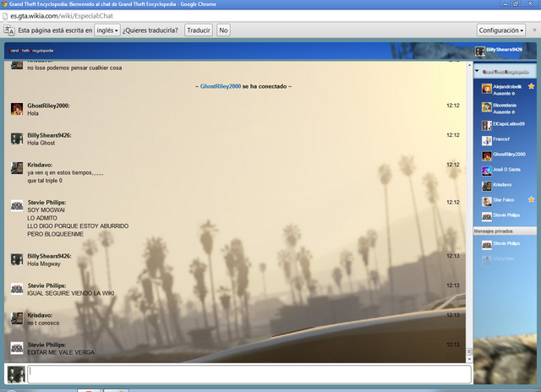Select Francof in user list
Screen dimensions: 541x392
(x=501, y=139)
